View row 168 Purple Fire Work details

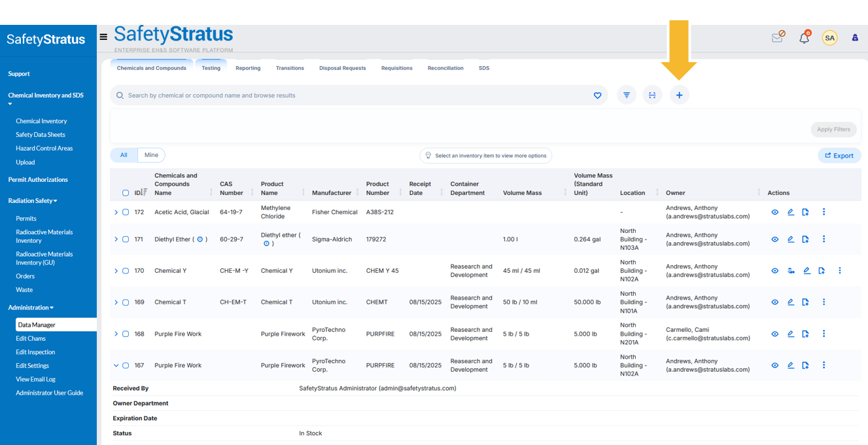(x=775, y=334)
